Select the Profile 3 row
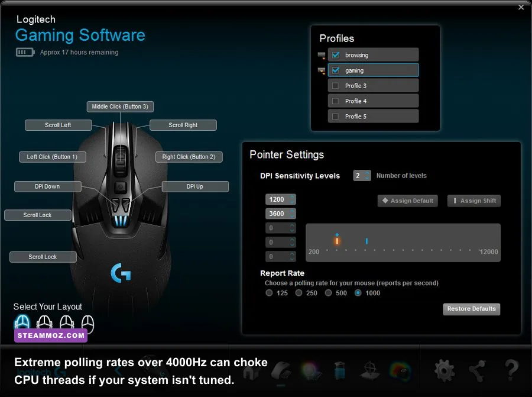 coord(373,86)
